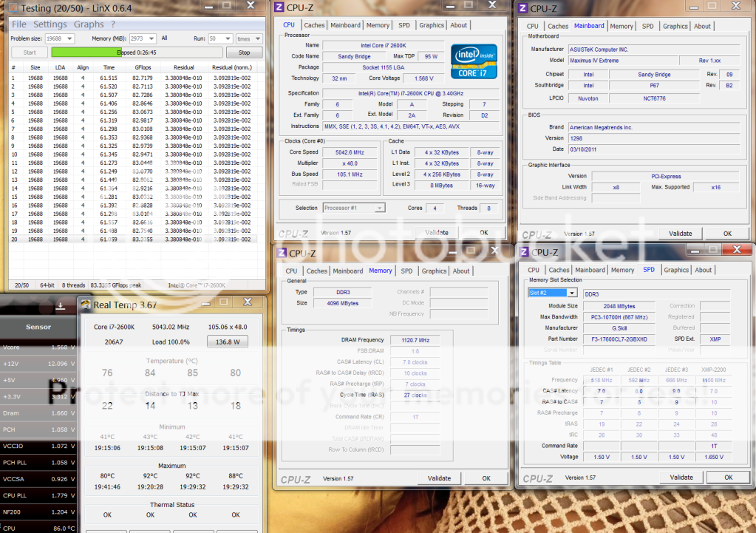Open the Settings menu in LinX
The width and height of the screenshot is (756, 533).
[50, 24]
